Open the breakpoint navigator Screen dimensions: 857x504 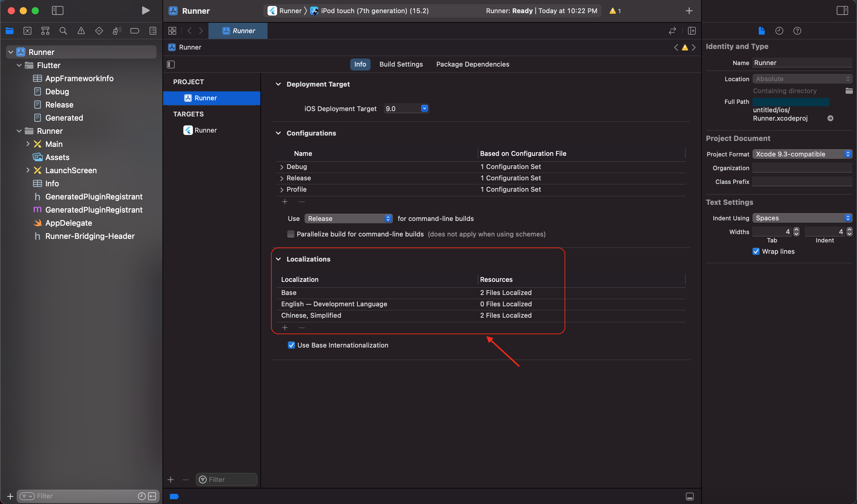point(135,31)
